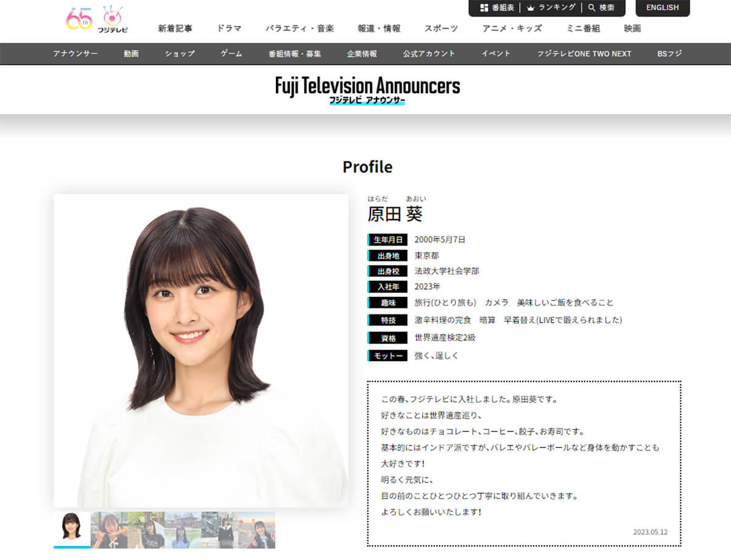This screenshot has width=731, height=560.
Task: Click the 生年月日 label
Action: pos(387,239)
